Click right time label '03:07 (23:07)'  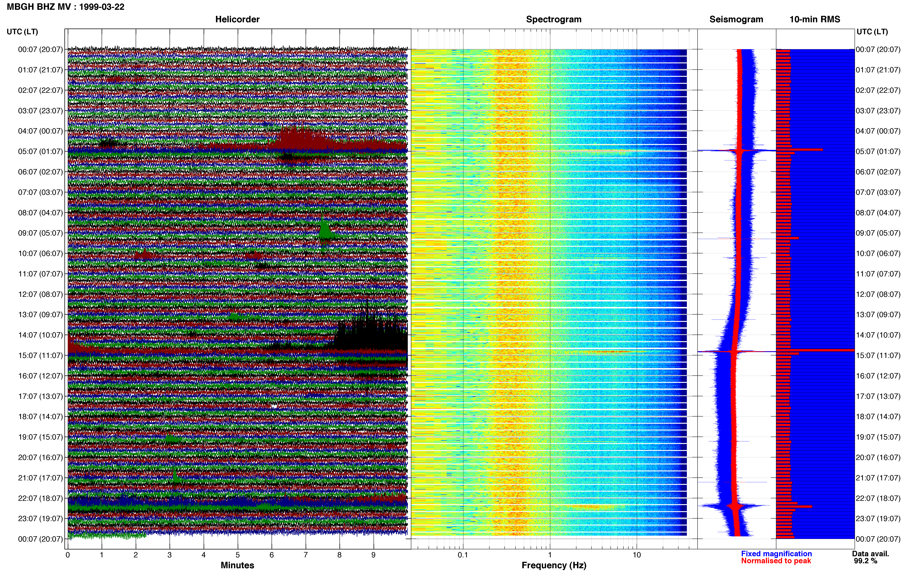point(878,111)
